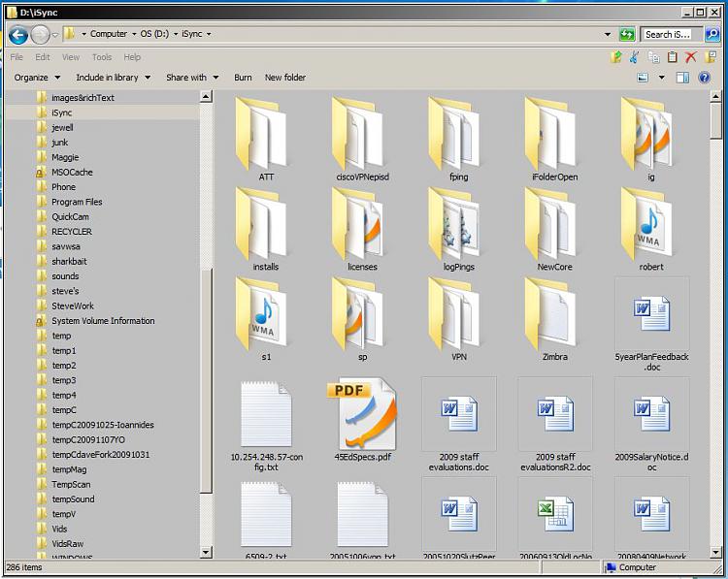The width and height of the screenshot is (728, 579).
Task: Select System Volume Information in tree
Action: tap(103, 321)
